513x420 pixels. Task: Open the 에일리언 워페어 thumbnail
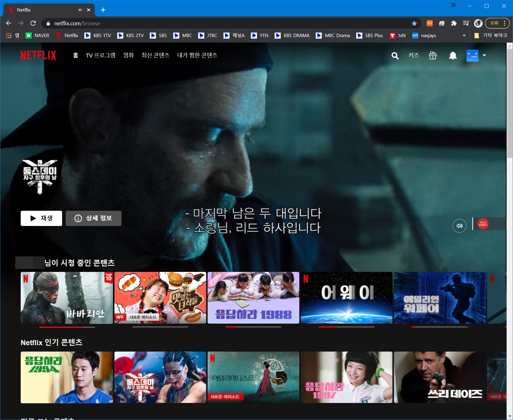(x=440, y=298)
